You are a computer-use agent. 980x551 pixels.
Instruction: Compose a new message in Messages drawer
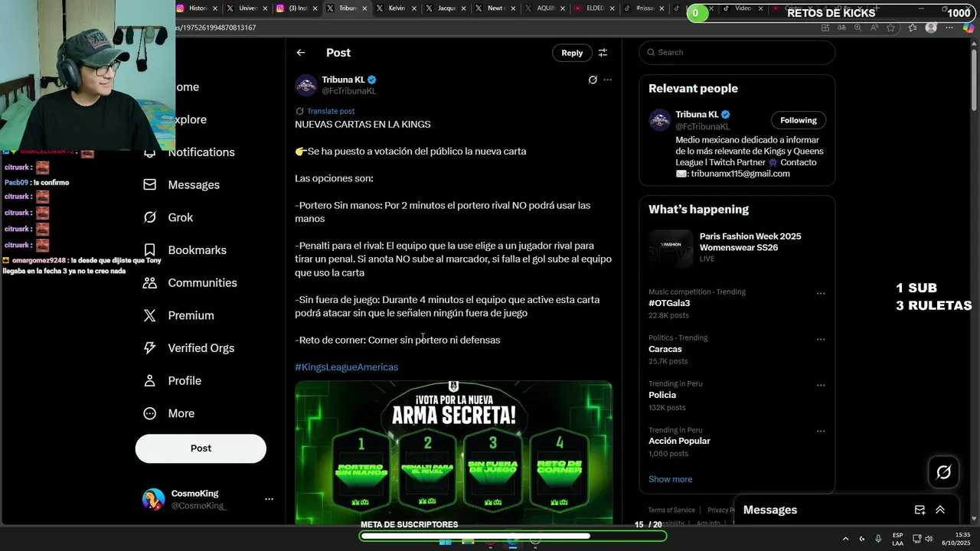point(920,510)
